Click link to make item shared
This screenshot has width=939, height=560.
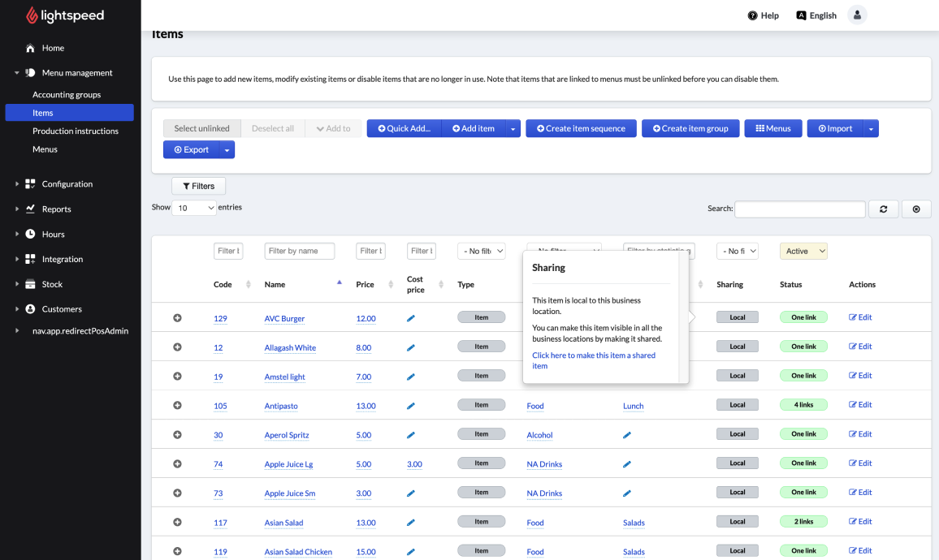[594, 361]
